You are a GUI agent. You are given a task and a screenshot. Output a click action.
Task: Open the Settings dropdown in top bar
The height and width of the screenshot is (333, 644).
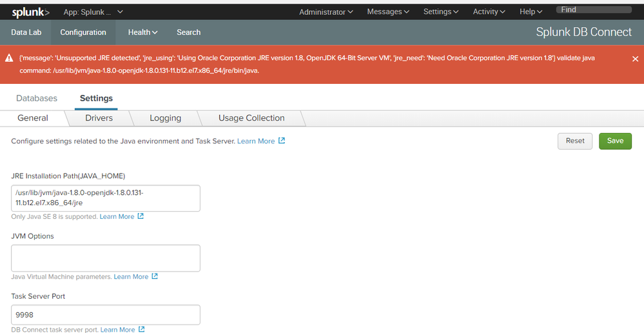(x=441, y=12)
